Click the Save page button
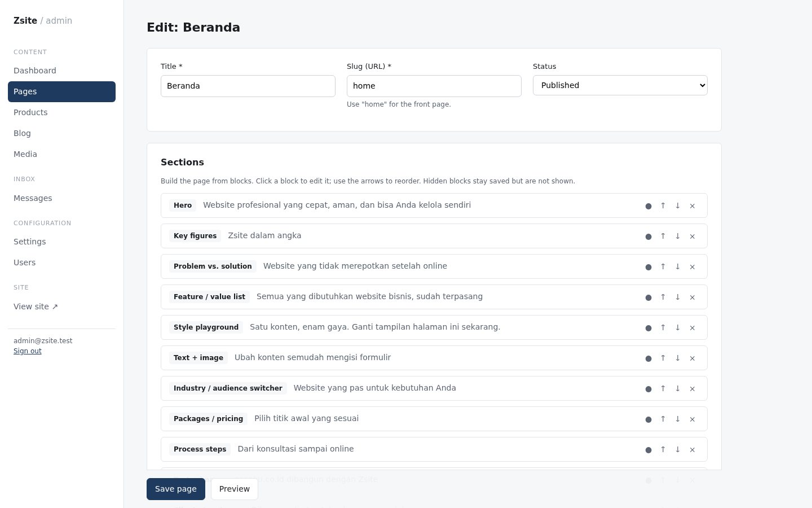Screen dimensions: 812x508 176,489
